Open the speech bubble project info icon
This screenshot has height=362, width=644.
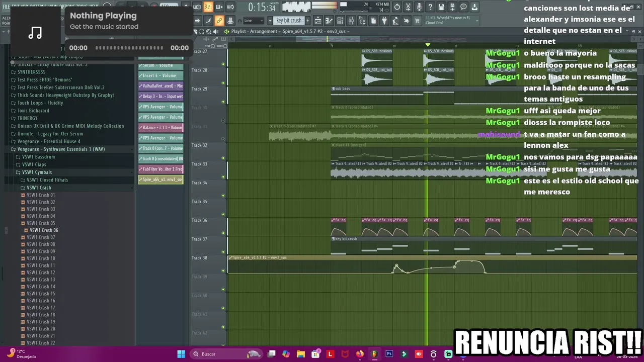click(463, 7)
